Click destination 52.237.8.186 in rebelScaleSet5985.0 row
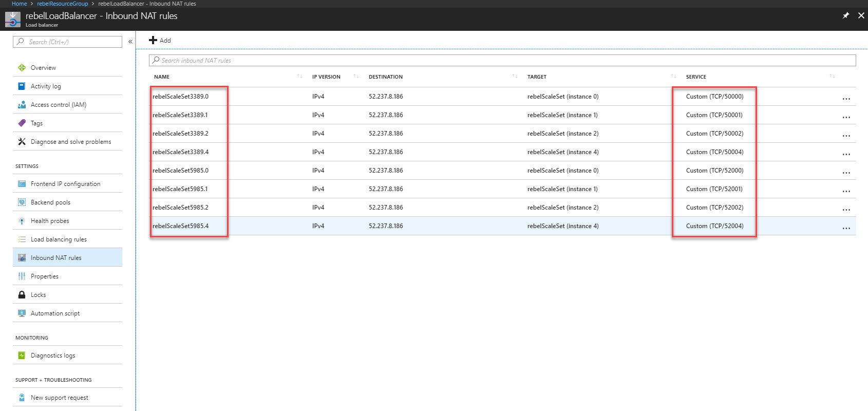Image resolution: width=868 pixels, height=411 pixels. point(386,170)
